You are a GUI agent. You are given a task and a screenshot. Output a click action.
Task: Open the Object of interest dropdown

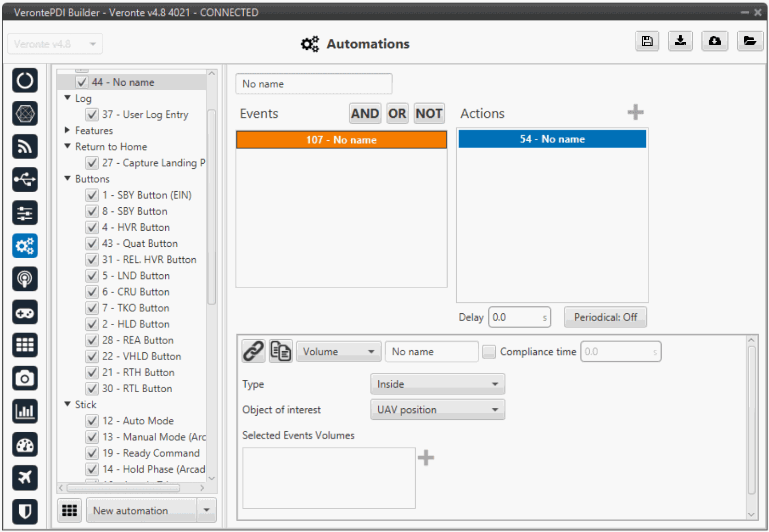(437, 410)
